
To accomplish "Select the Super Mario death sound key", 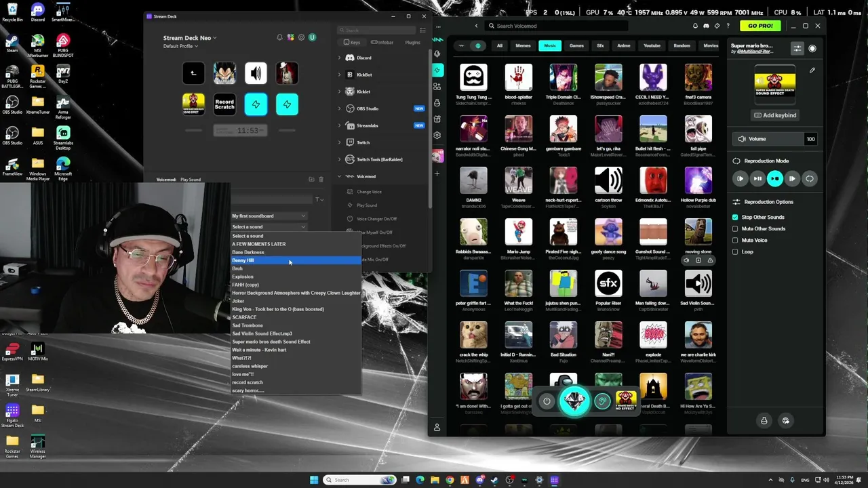I will 193,104.
